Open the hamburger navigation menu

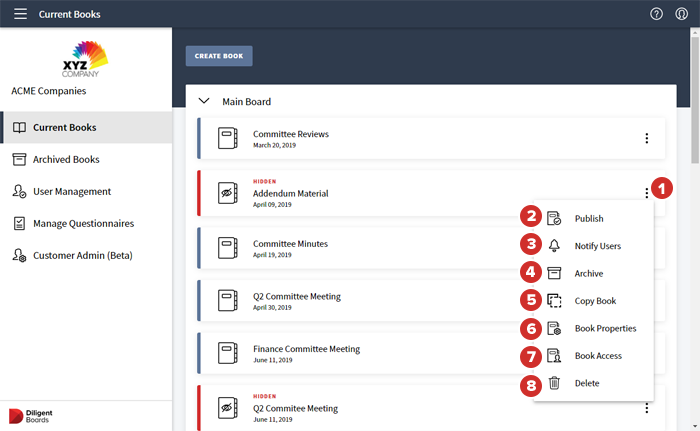click(x=20, y=14)
